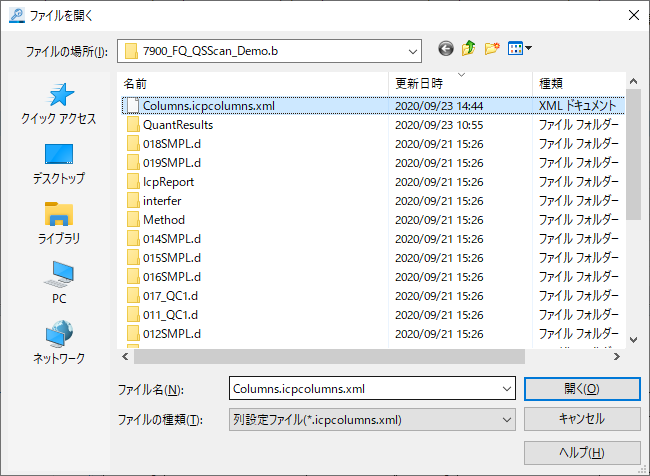This screenshot has width=650, height=476.
Task: Close the ファイルを開く dialog
Action: [x=634, y=15]
